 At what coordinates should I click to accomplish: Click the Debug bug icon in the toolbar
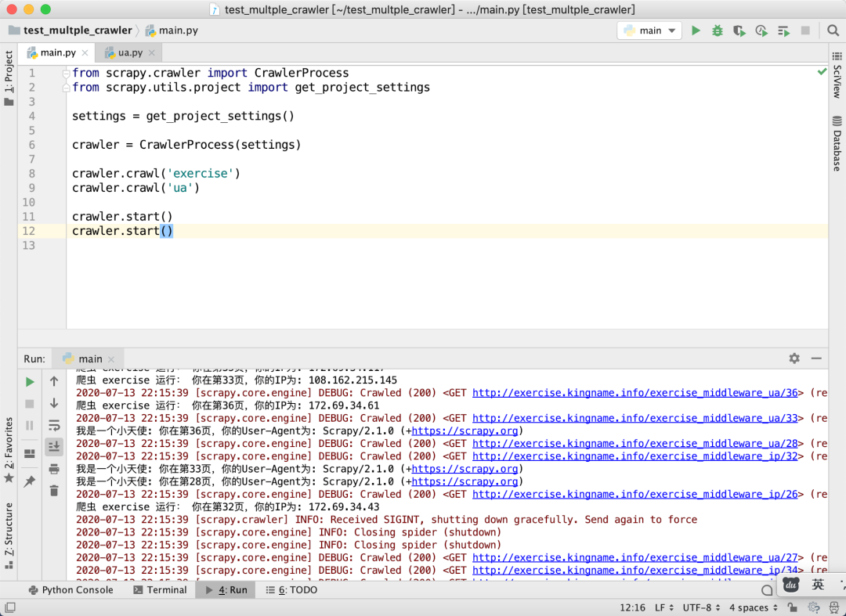pos(718,31)
